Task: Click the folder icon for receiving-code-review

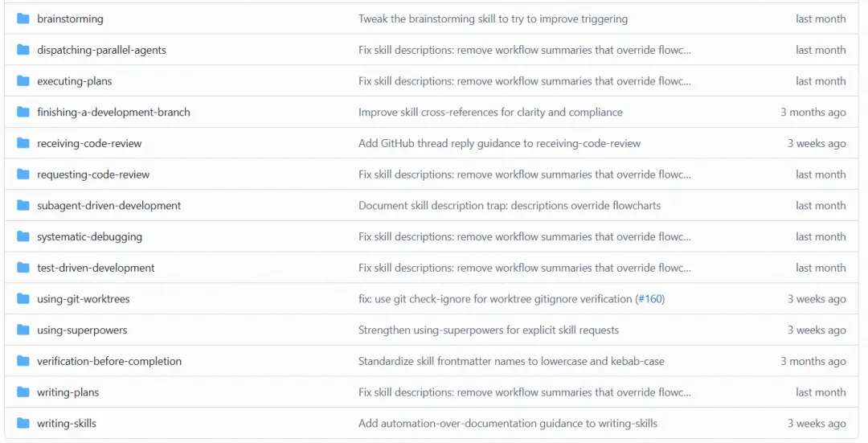Action: [x=23, y=143]
